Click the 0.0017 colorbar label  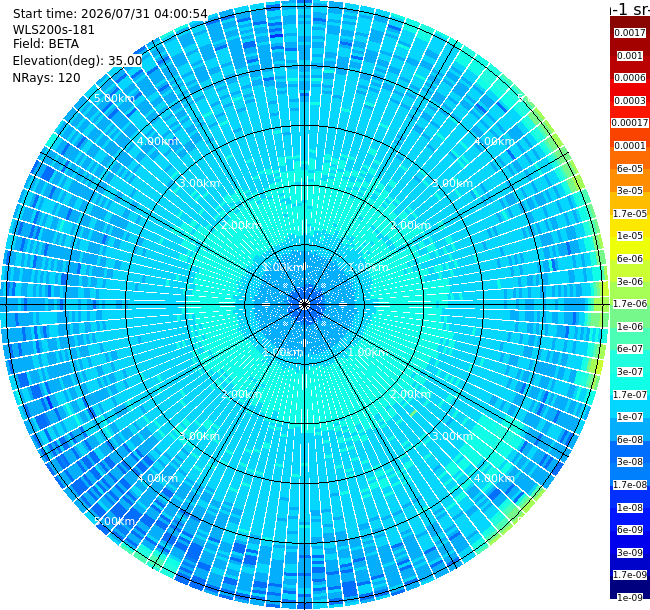[630, 33]
